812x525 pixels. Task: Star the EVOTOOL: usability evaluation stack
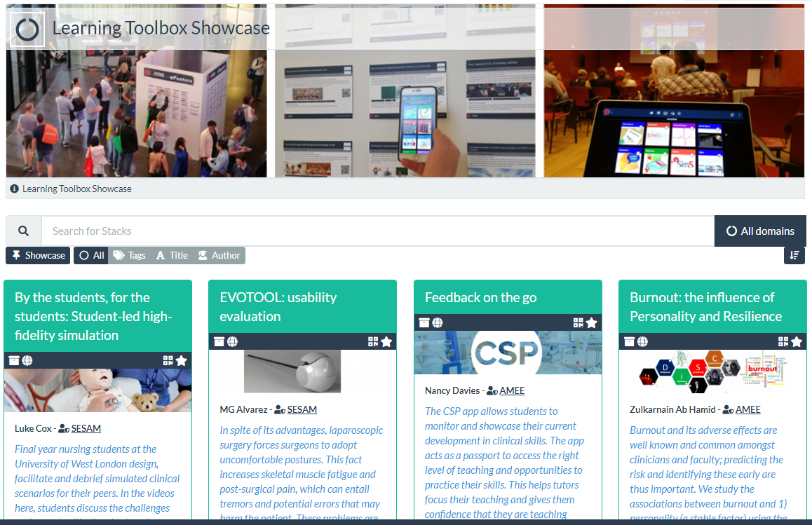click(x=385, y=341)
